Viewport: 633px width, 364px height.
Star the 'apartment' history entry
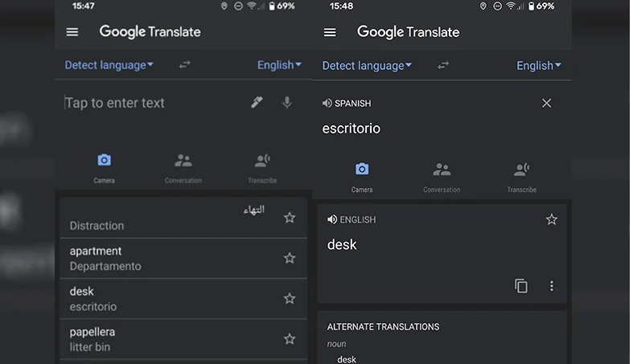tap(290, 258)
